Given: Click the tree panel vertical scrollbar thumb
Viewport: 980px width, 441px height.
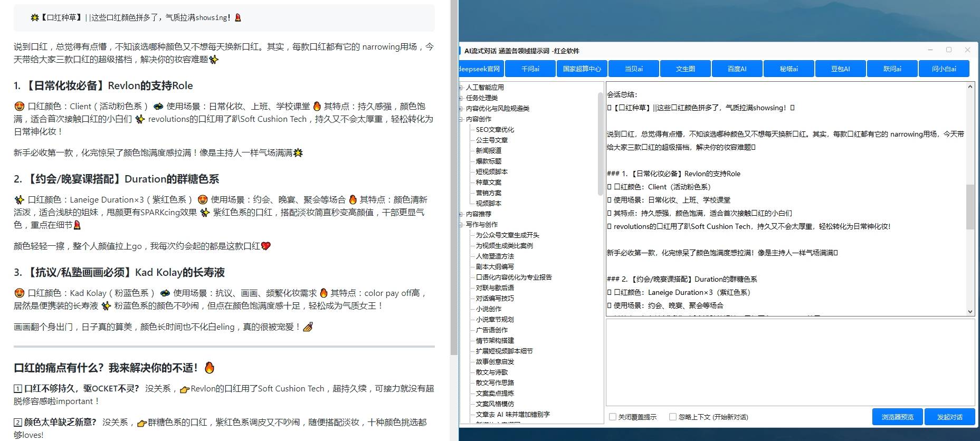Looking at the screenshot, I should 600,143.
